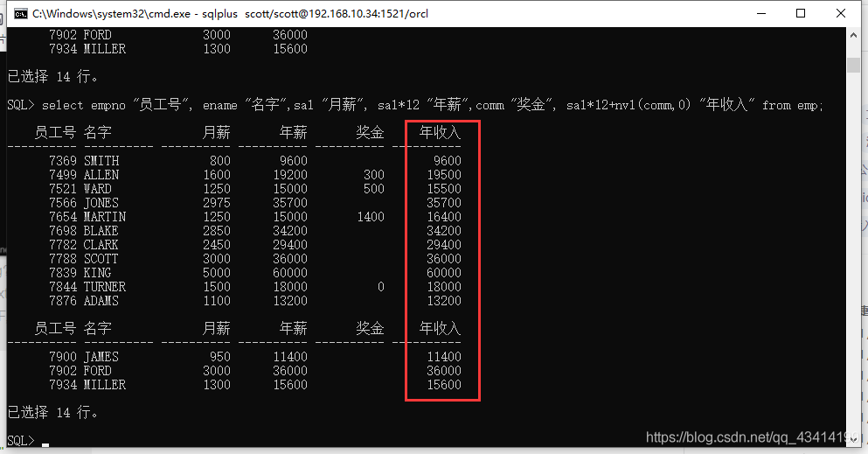Viewport: 868px width, 454px height.
Task: Click WARD's bonus value 500
Action: click(373, 188)
